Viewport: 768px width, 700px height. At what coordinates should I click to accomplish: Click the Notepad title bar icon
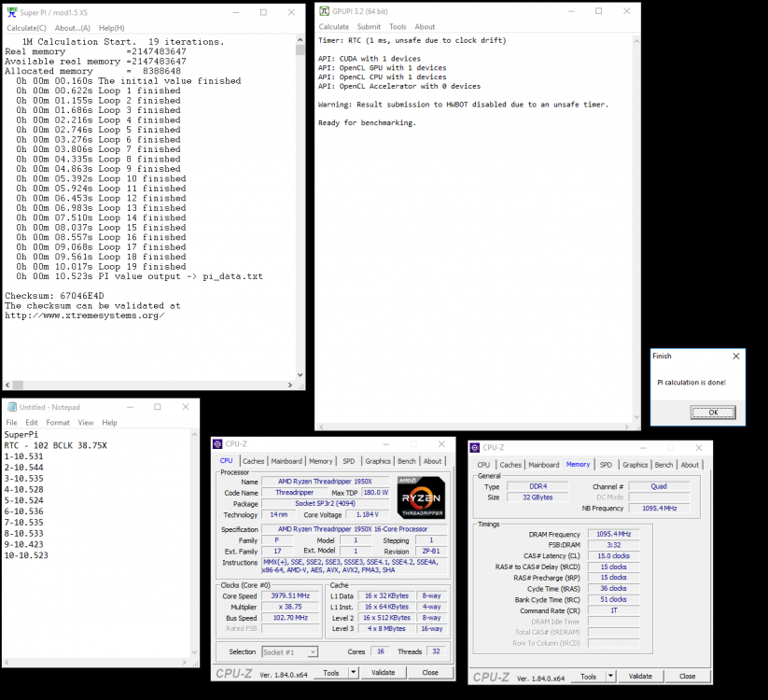pyautogui.click(x=12, y=407)
